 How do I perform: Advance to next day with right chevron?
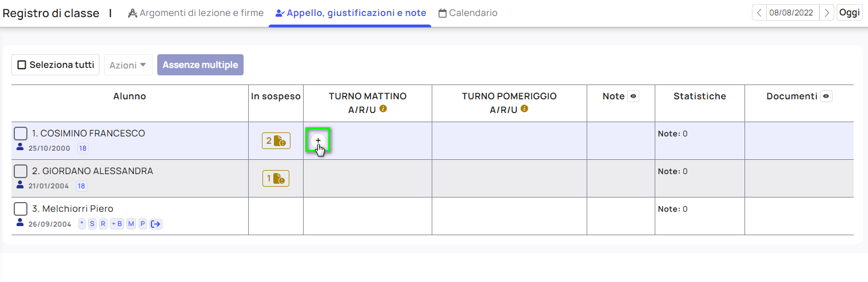(826, 13)
